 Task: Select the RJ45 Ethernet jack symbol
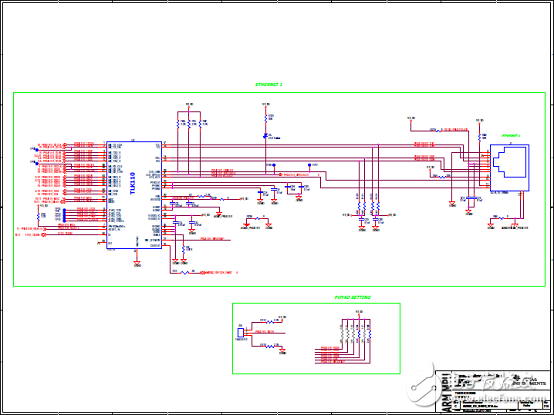(509, 168)
